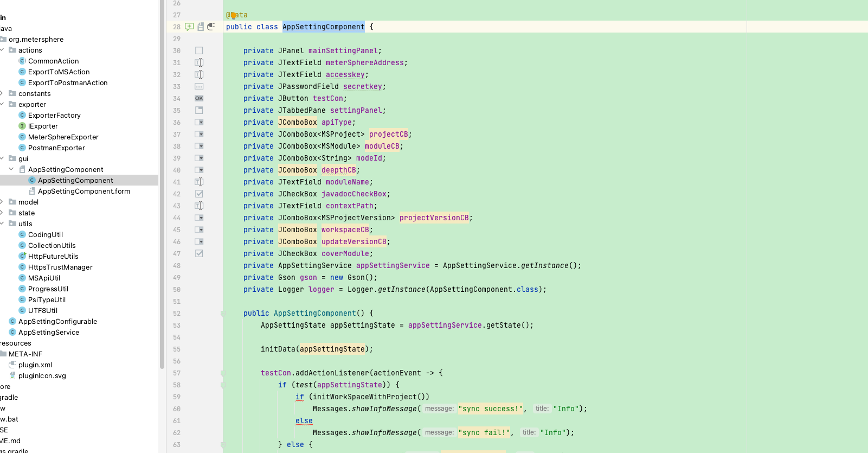Click the combo box gutter icon for modeId

(x=199, y=158)
